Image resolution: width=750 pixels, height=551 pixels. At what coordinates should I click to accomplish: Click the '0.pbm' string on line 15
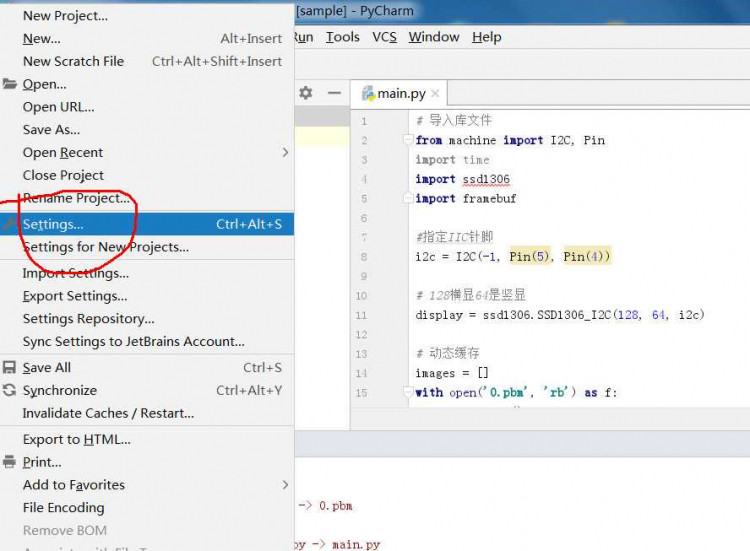tap(507, 392)
